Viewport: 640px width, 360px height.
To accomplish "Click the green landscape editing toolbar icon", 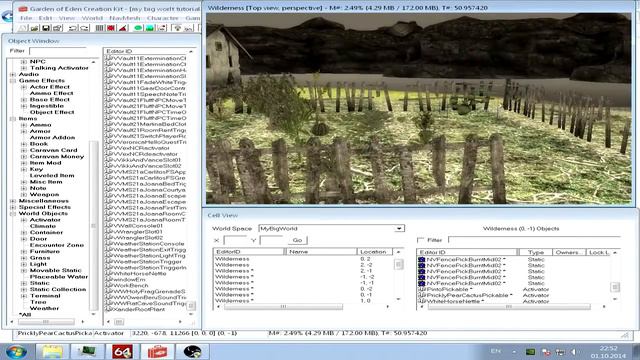I will 150,28.
